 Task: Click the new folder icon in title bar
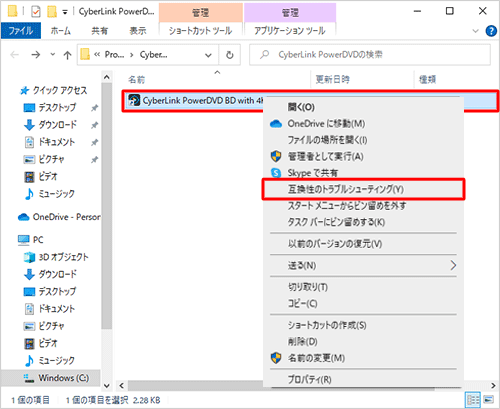click(52, 12)
